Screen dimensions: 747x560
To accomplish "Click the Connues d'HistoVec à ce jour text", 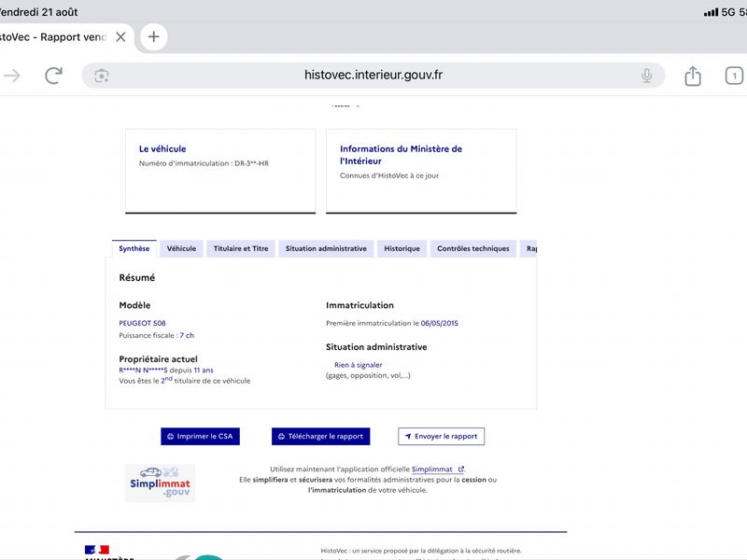I will 389,175.
